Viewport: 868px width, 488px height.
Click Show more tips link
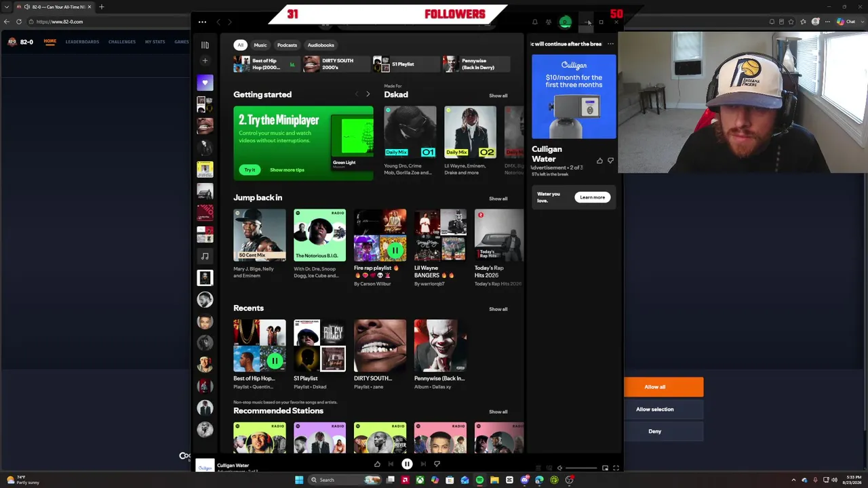287,169
